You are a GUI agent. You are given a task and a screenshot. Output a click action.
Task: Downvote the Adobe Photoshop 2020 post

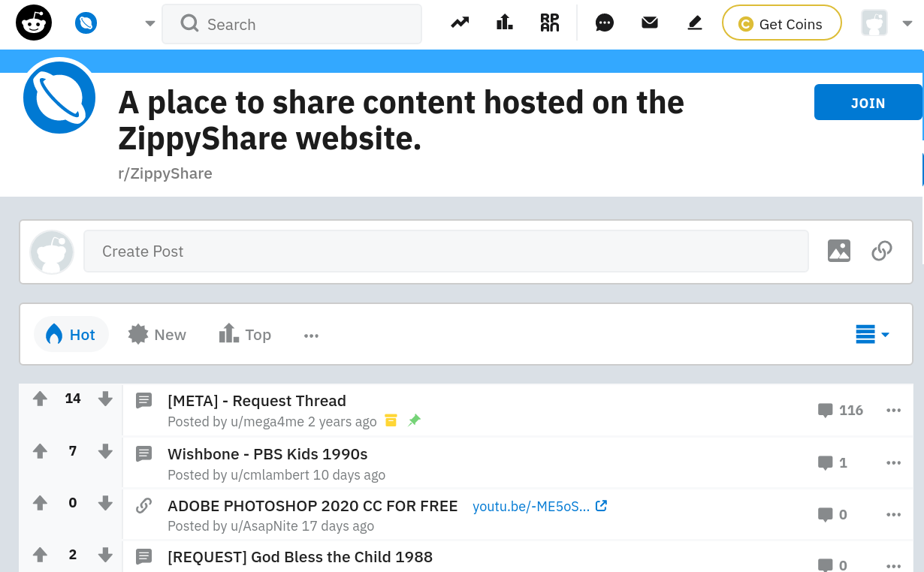[105, 503]
